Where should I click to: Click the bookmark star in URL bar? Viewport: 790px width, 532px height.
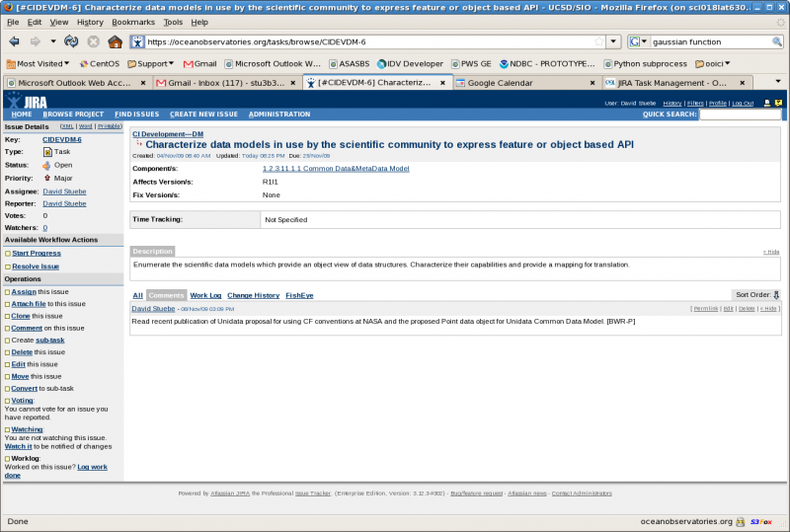[x=597, y=42]
